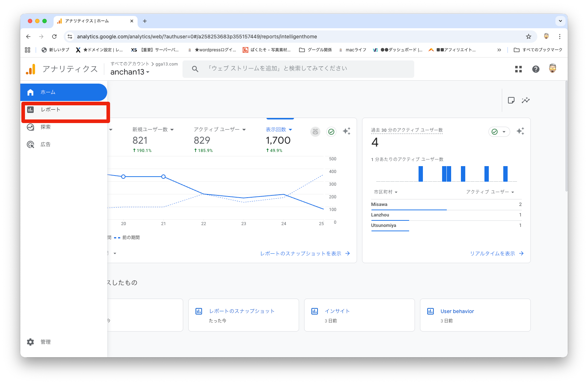Expand the 市区町村 dimension dropdown

386,192
